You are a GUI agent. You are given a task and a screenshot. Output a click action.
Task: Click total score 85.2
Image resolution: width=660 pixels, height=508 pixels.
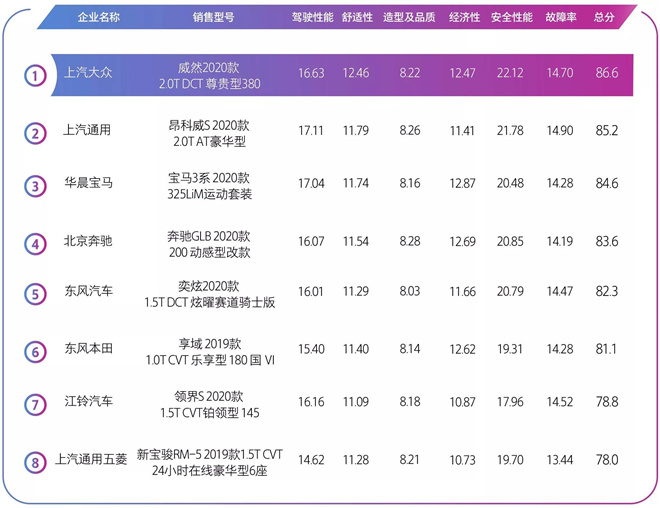(607, 130)
